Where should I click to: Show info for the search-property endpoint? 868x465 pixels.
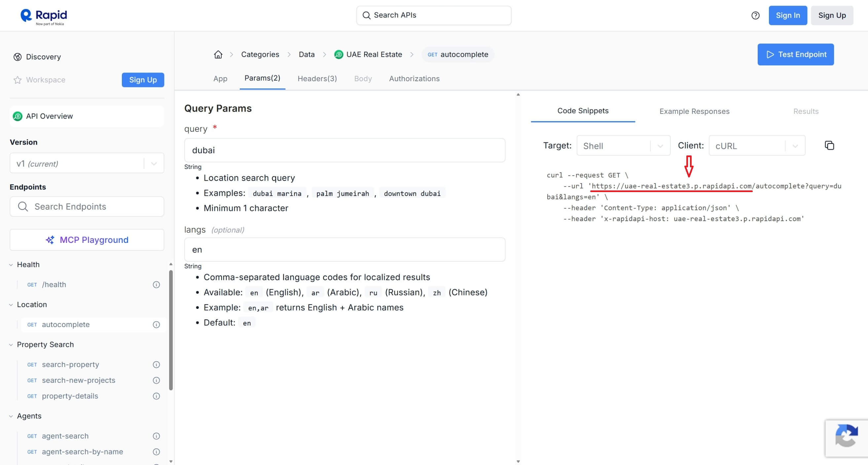(156, 365)
